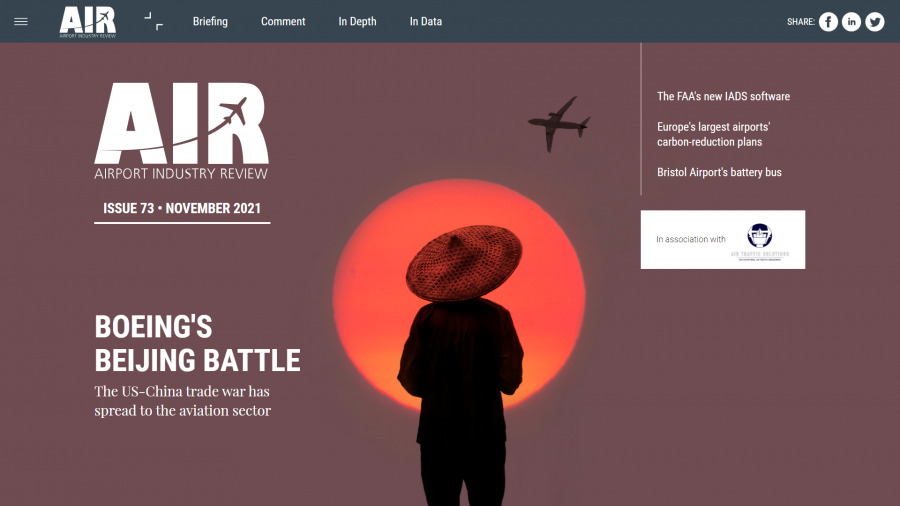The image size is (900, 506).
Task: Go to the Comment section
Action: (283, 22)
